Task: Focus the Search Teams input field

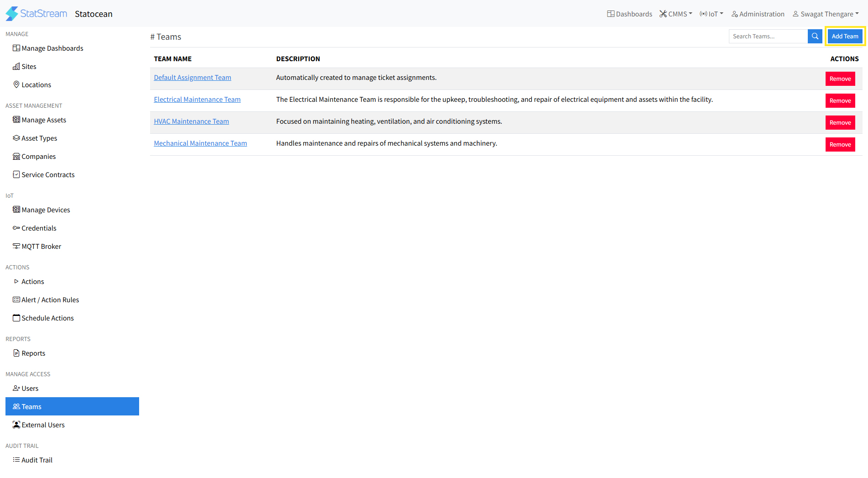Action: pos(768,37)
